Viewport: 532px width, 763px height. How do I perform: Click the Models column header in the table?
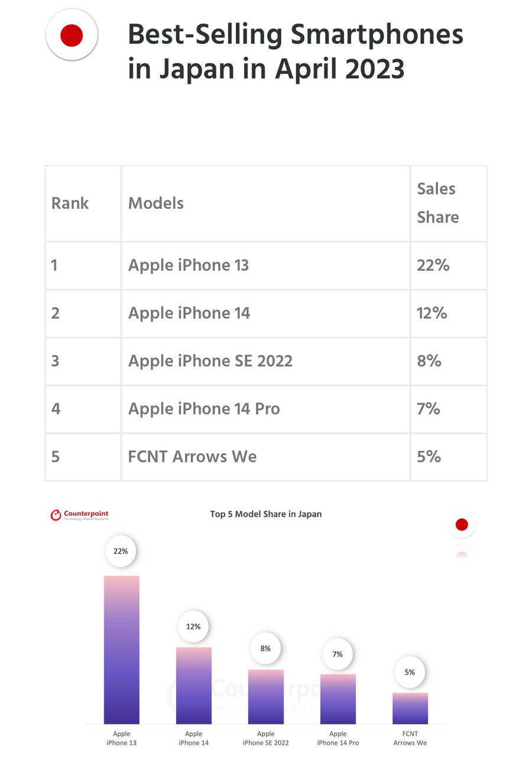coord(156,203)
